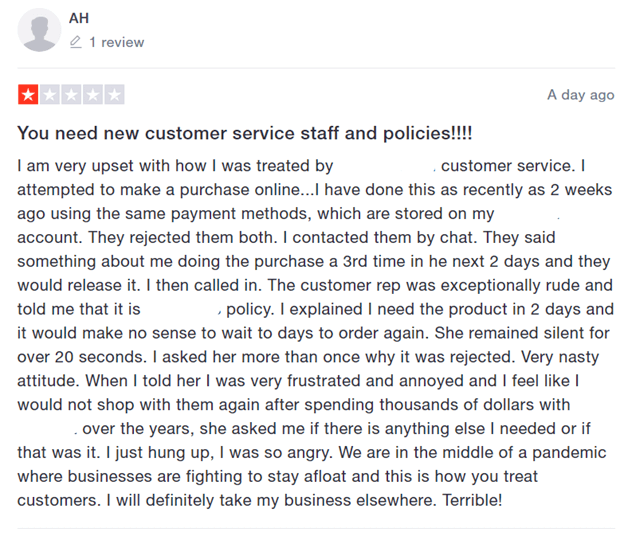Click the fourth gray rating star

[x=93, y=96]
